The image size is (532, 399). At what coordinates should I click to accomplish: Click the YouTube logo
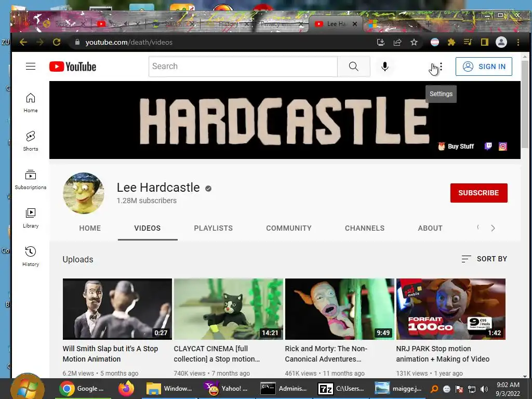[x=73, y=66]
